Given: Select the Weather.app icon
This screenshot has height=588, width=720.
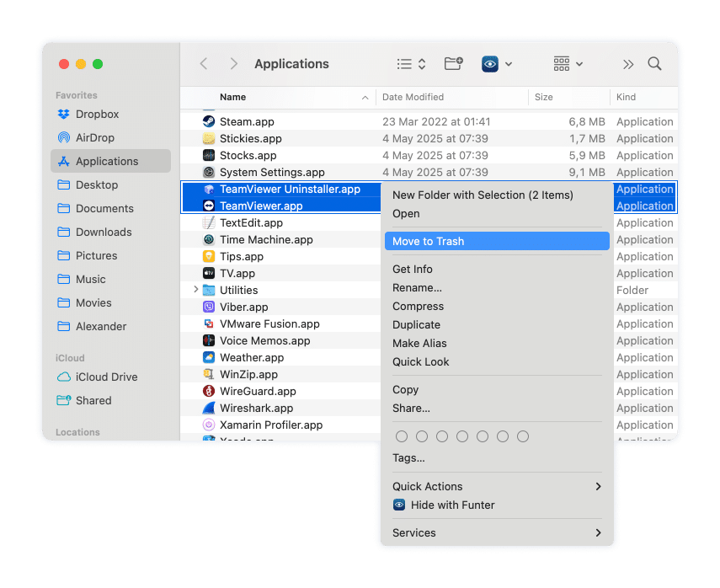Looking at the screenshot, I should (x=209, y=357).
